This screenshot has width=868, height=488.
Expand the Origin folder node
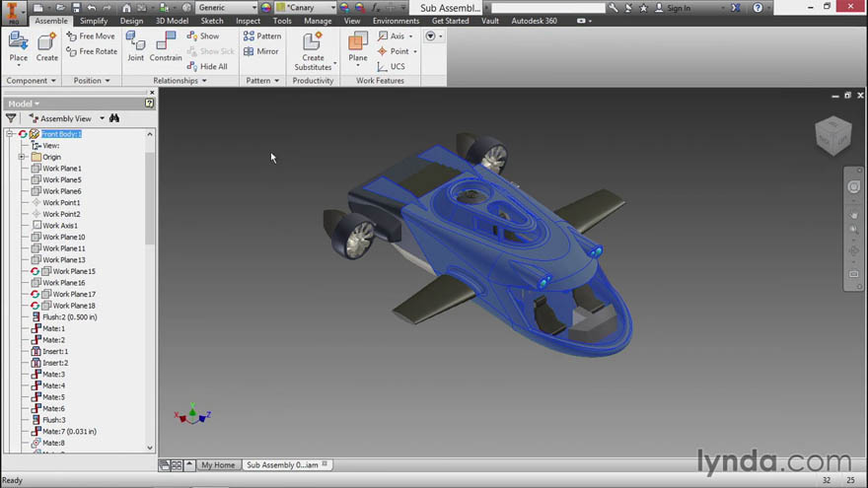[x=22, y=157]
